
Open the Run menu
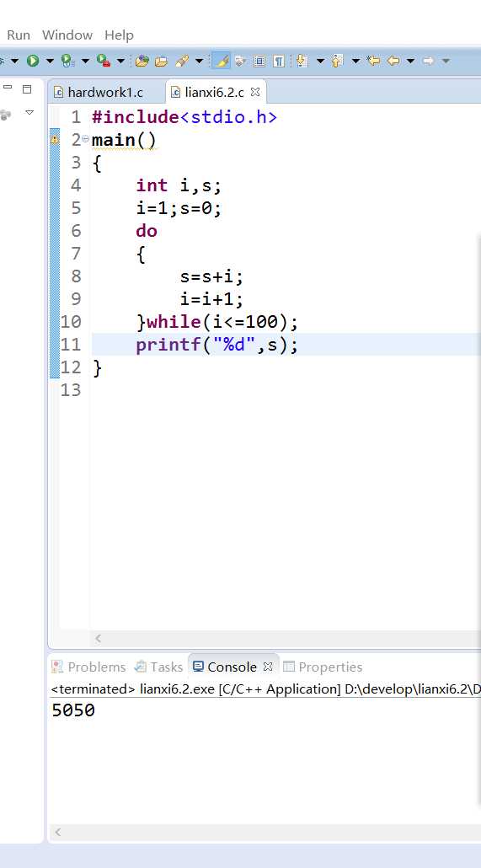19,35
